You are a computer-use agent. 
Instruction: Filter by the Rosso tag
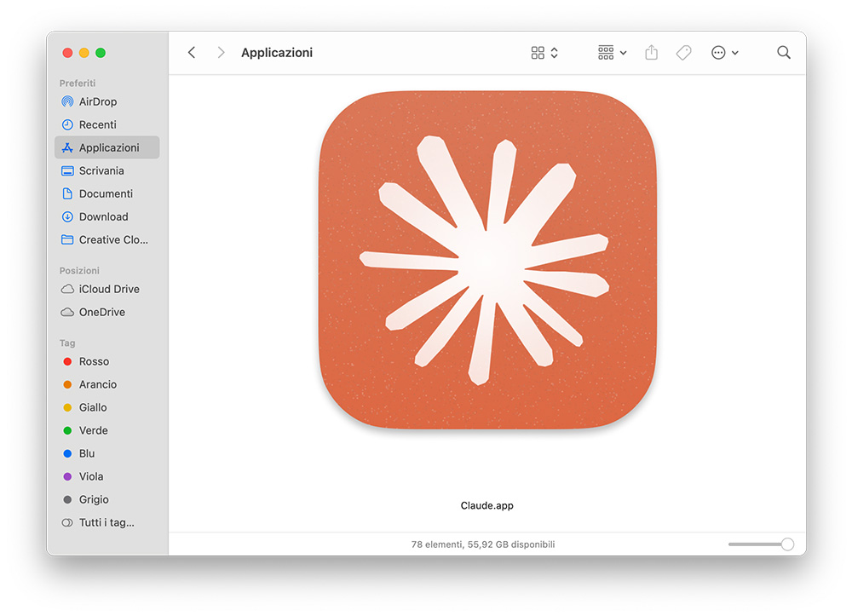[107, 361]
